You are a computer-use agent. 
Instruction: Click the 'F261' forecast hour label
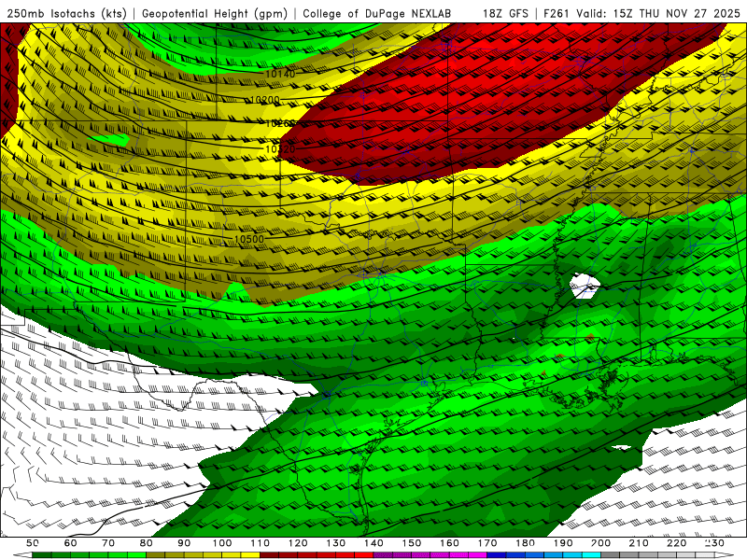point(557,13)
